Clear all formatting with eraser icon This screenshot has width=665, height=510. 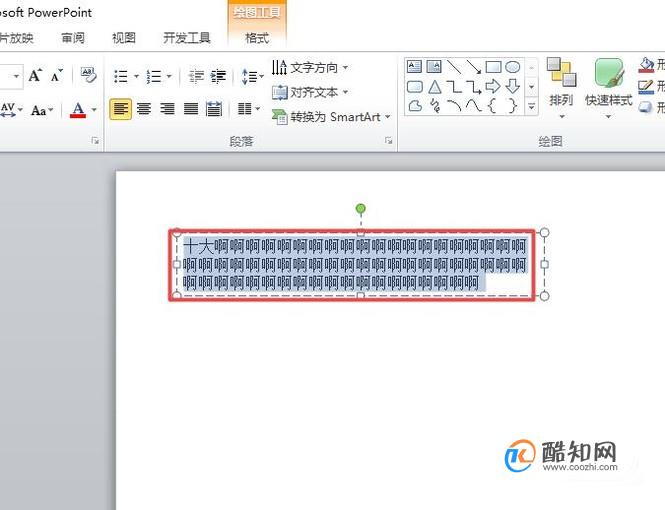point(88,76)
